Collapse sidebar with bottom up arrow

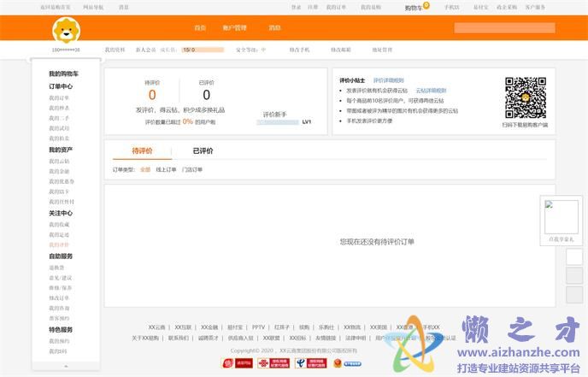coord(67,366)
